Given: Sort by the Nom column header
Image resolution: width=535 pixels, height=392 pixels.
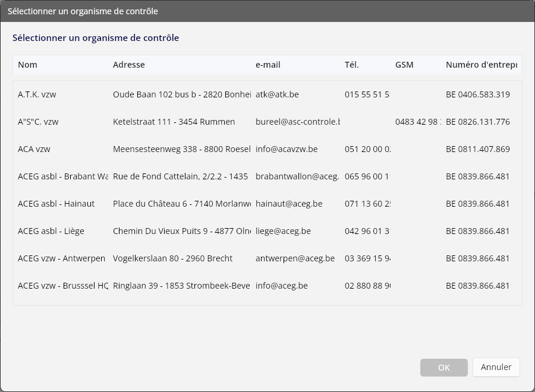Looking at the screenshot, I should (27, 65).
